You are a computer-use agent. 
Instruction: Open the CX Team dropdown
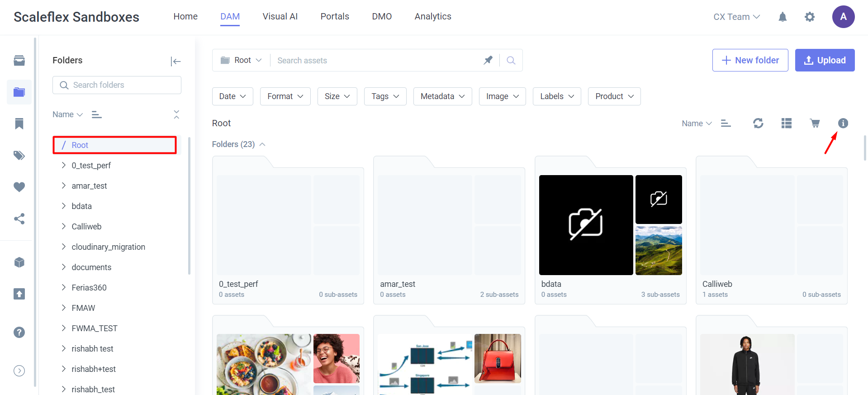pos(736,17)
